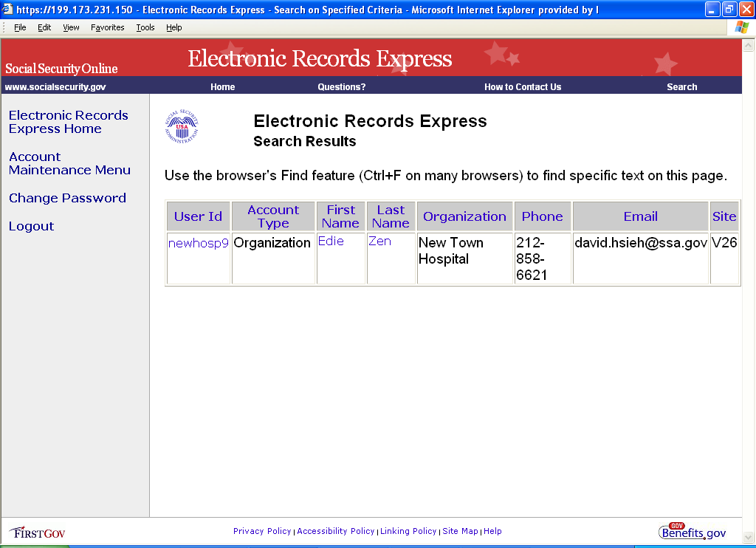Image resolution: width=756 pixels, height=548 pixels.
Task: Open the Favorites menu
Action: click(108, 27)
